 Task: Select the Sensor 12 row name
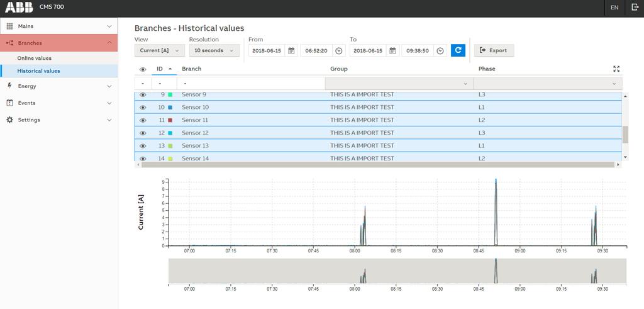click(195, 133)
